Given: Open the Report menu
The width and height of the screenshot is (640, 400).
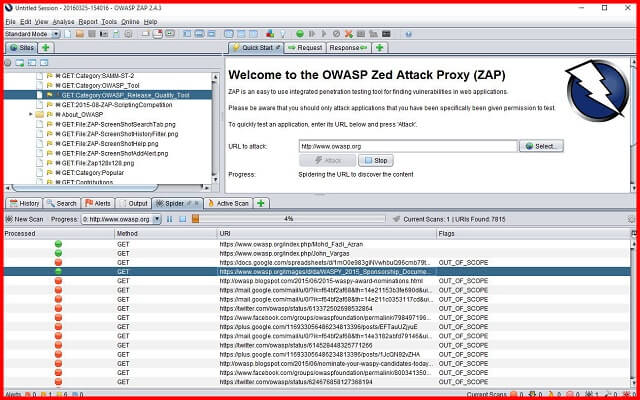Looking at the screenshot, I should (88, 22).
